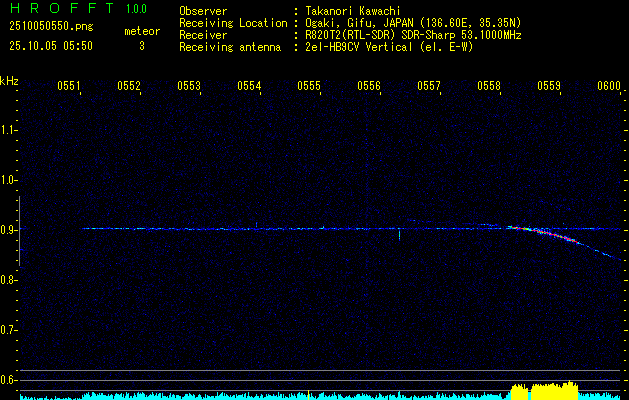The width and height of the screenshot is (629, 400).
Task: Click the 0.7 kHz frequency label
Action: tap(8, 330)
